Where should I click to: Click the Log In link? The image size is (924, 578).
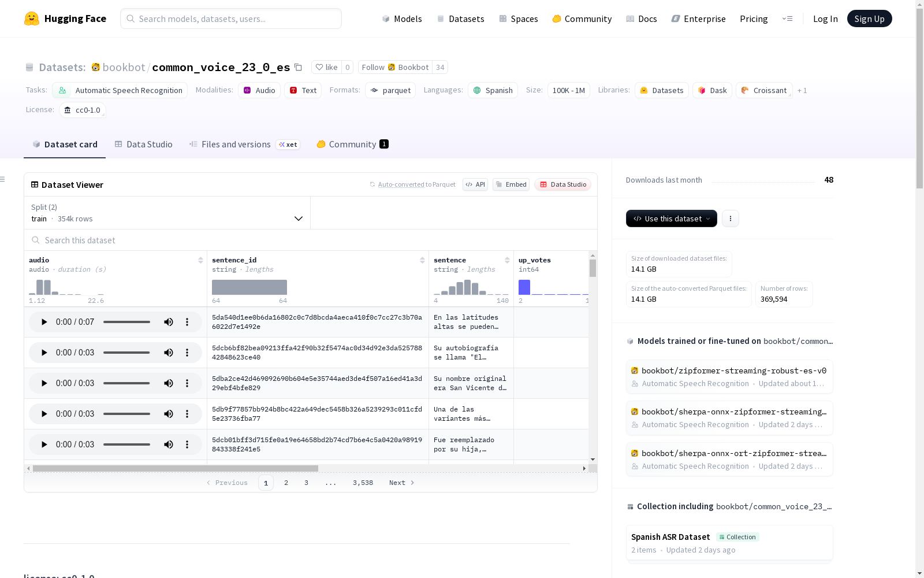(825, 18)
